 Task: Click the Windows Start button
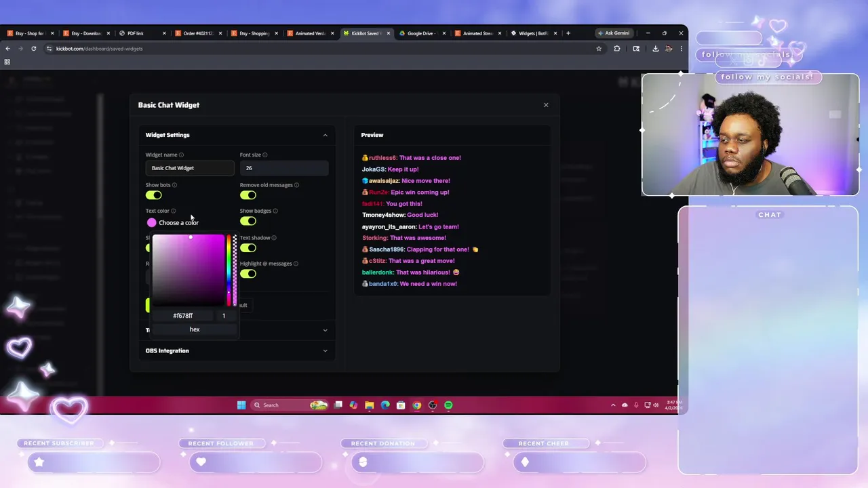pyautogui.click(x=241, y=405)
